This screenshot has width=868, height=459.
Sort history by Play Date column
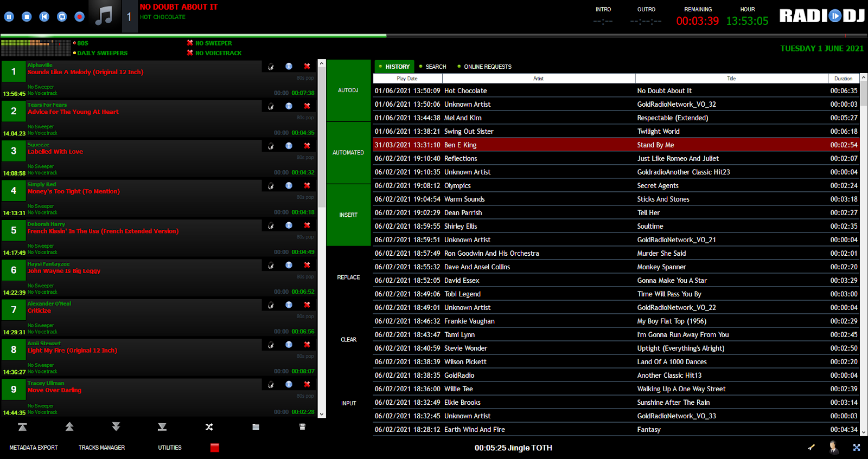[407, 79]
